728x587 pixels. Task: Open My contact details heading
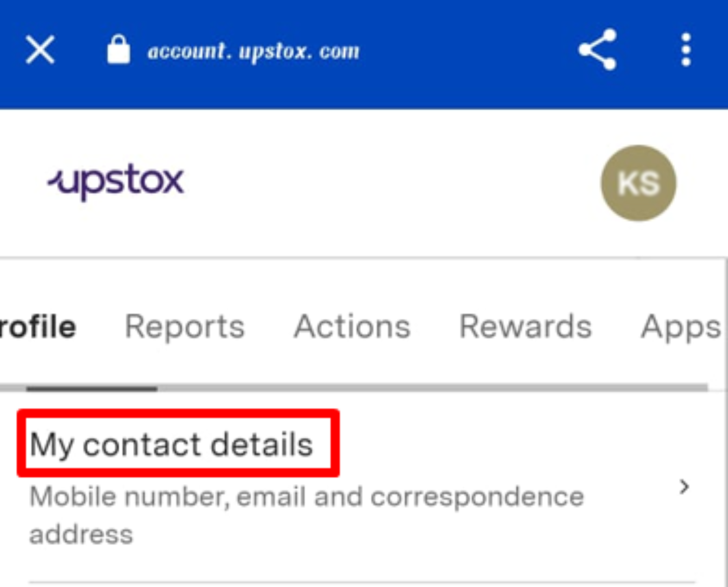click(171, 445)
